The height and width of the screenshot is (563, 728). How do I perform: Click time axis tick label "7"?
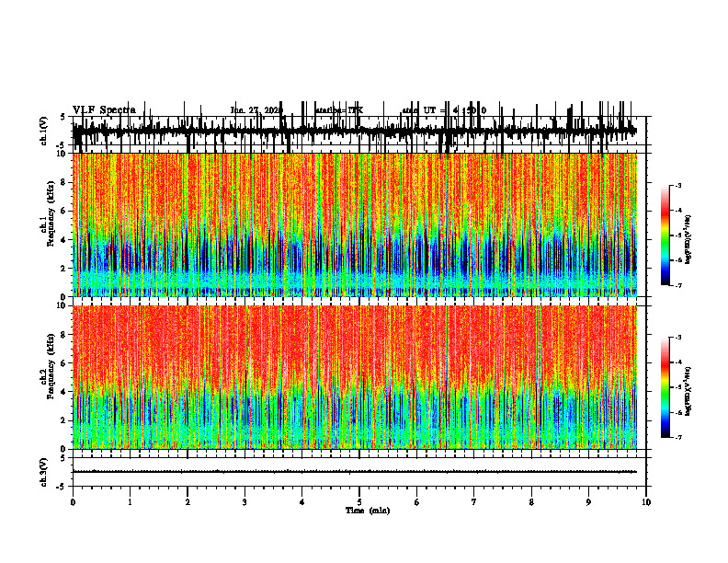474,502
